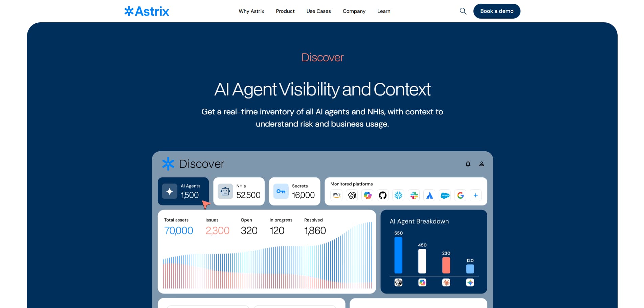The height and width of the screenshot is (308, 644).
Task: Select the Salesforce platform icon
Action: (x=444, y=195)
